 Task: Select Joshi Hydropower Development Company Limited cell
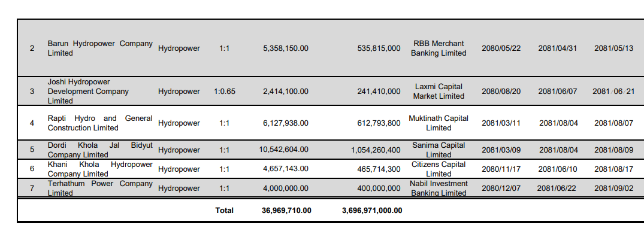[88, 91]
